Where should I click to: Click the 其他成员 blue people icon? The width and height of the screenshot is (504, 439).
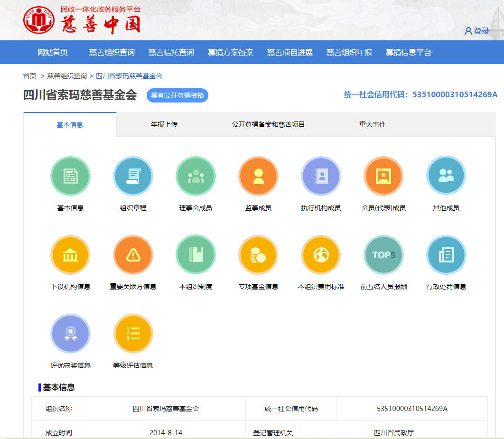pos(446,176)
